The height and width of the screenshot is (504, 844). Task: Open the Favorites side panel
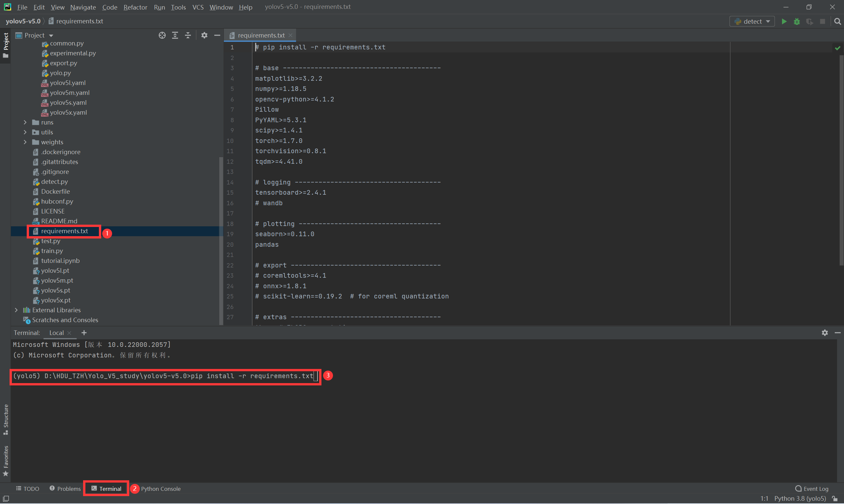pyautogui.click(x=6, y=461)
